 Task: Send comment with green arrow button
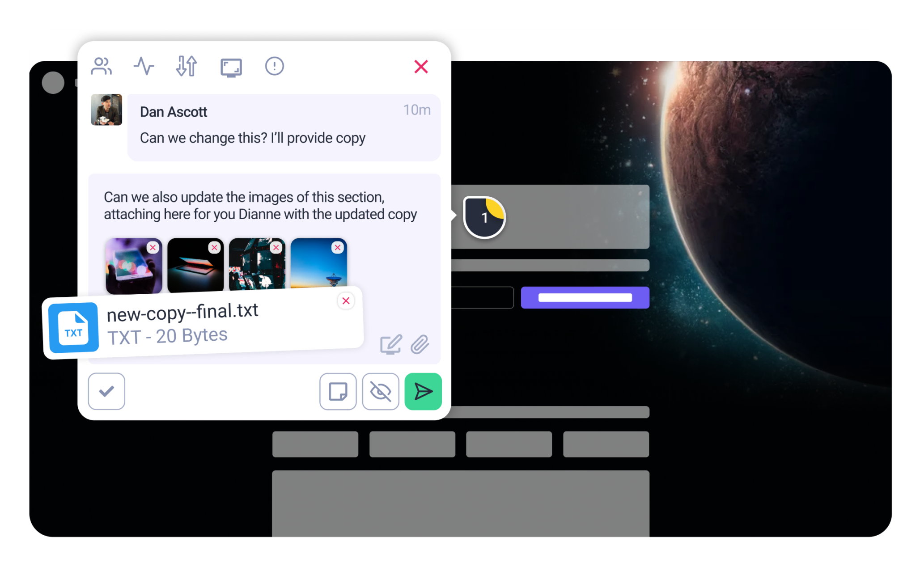coord(423,391)
